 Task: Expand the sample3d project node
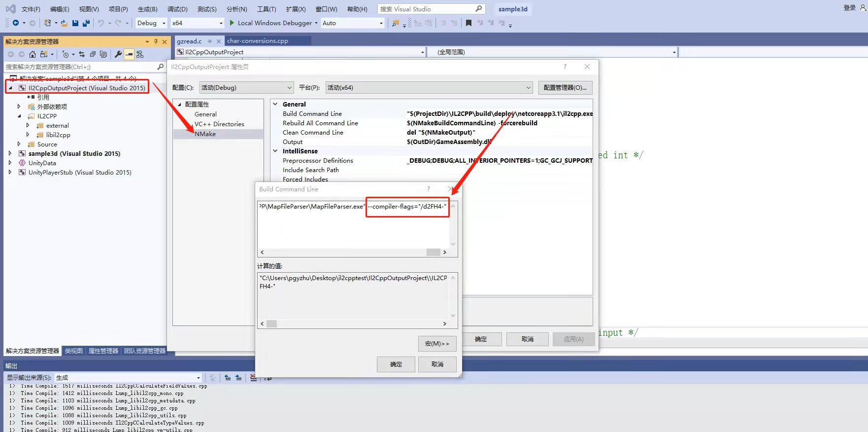pyautogui.click(x=10, y=153)
